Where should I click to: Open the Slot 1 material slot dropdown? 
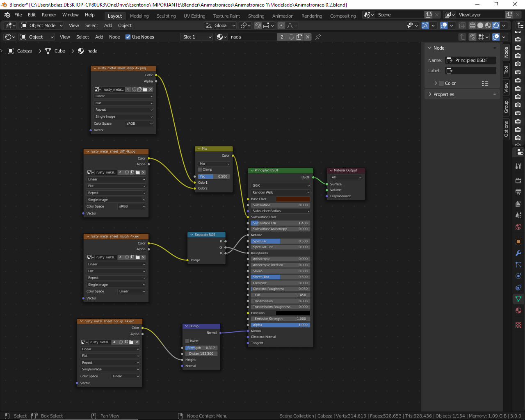197,37
